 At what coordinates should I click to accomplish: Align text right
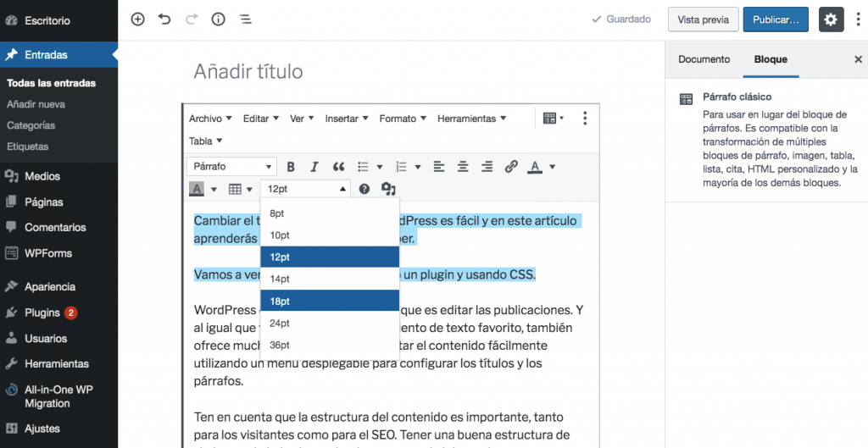487,167
